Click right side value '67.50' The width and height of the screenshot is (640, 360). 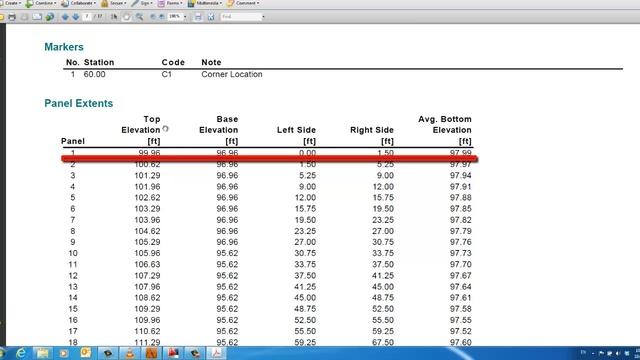(x=383, y=342)
